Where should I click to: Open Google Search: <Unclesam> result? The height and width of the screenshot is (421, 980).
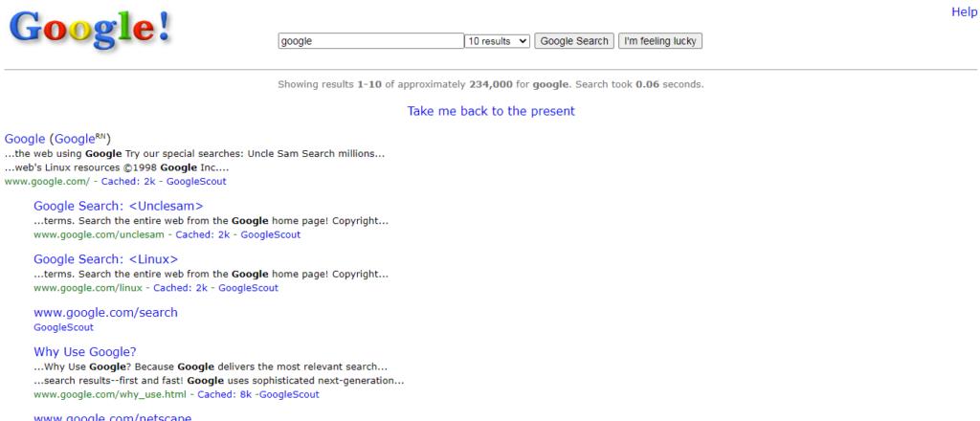[118, 206]
